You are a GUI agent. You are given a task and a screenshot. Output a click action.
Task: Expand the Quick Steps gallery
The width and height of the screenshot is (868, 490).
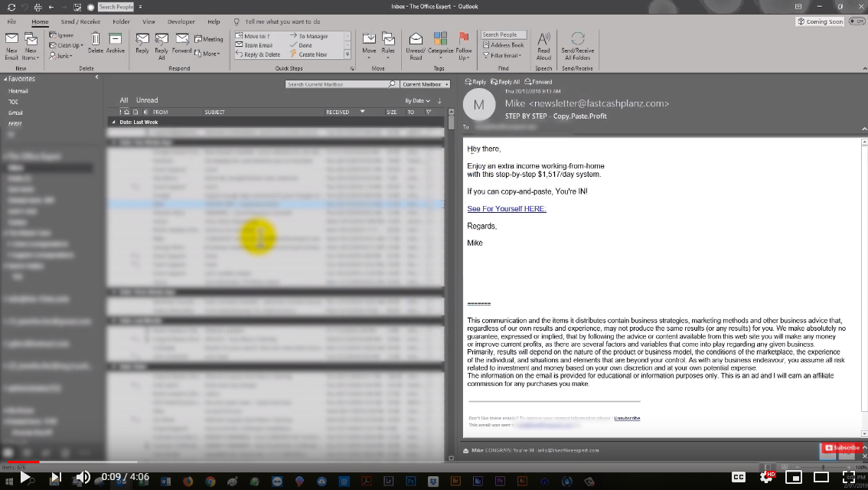[x=348, y=54]
